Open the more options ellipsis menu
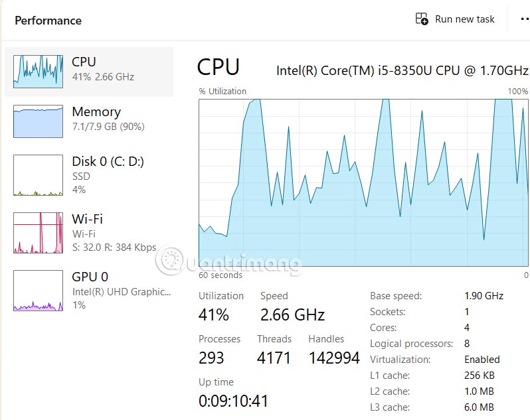The width and height of the screenshot is (530, 420). pyautogui.click(x=523, y=19)
